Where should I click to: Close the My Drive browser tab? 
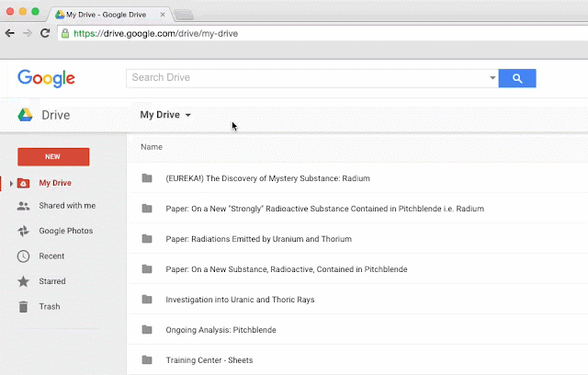pos(163,15)
